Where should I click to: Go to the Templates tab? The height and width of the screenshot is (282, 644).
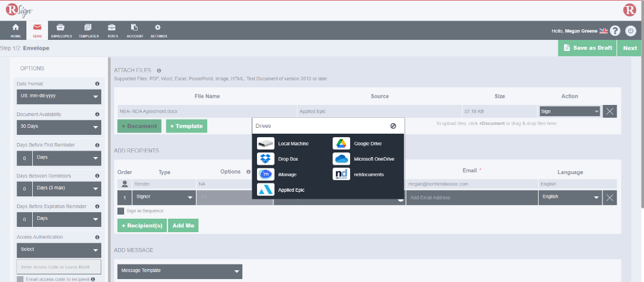(88, 31)
